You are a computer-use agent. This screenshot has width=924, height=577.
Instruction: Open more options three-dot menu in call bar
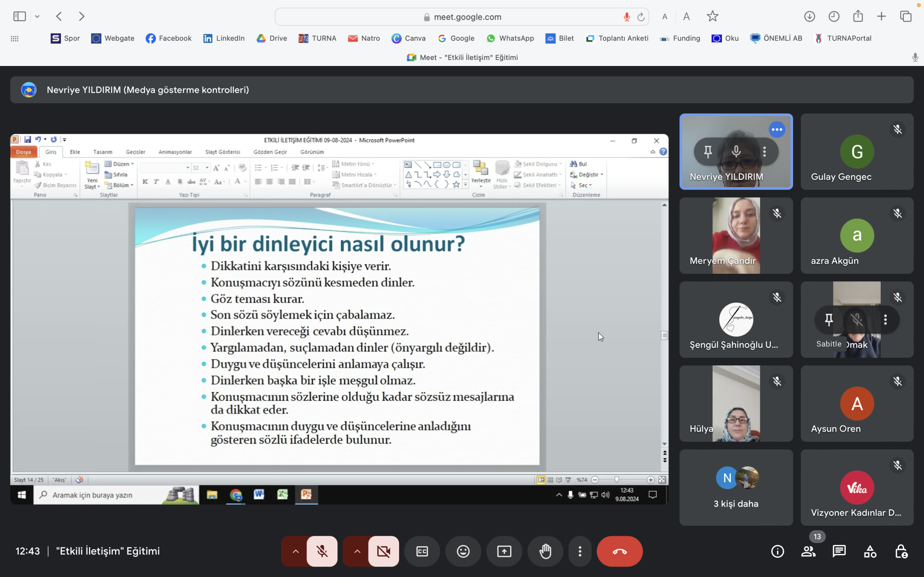580,551
